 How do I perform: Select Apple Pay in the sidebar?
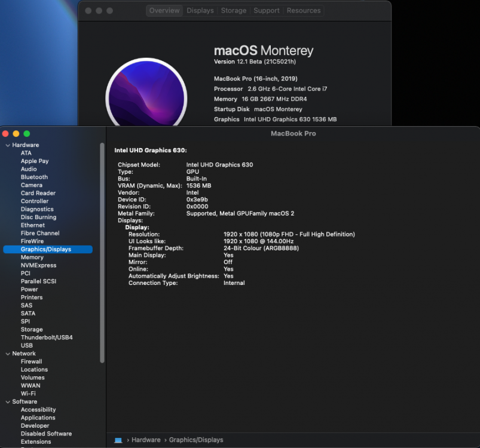pos(35,161)
